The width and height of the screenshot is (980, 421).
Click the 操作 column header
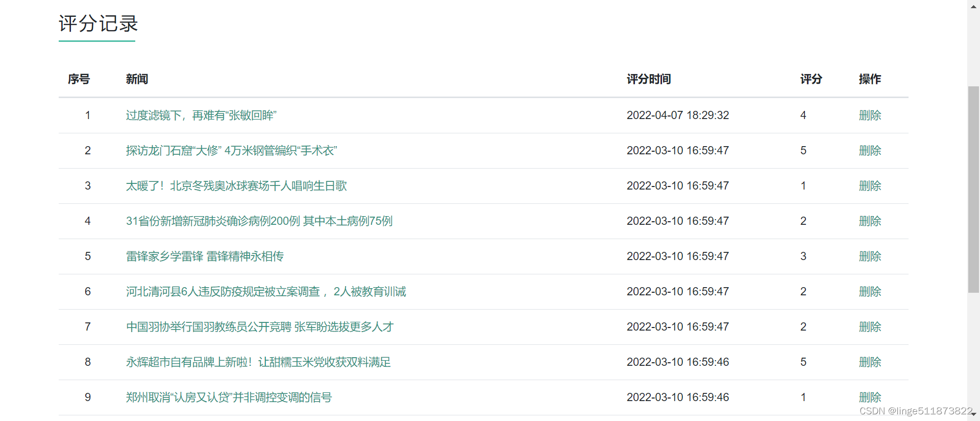coord(870,79)
